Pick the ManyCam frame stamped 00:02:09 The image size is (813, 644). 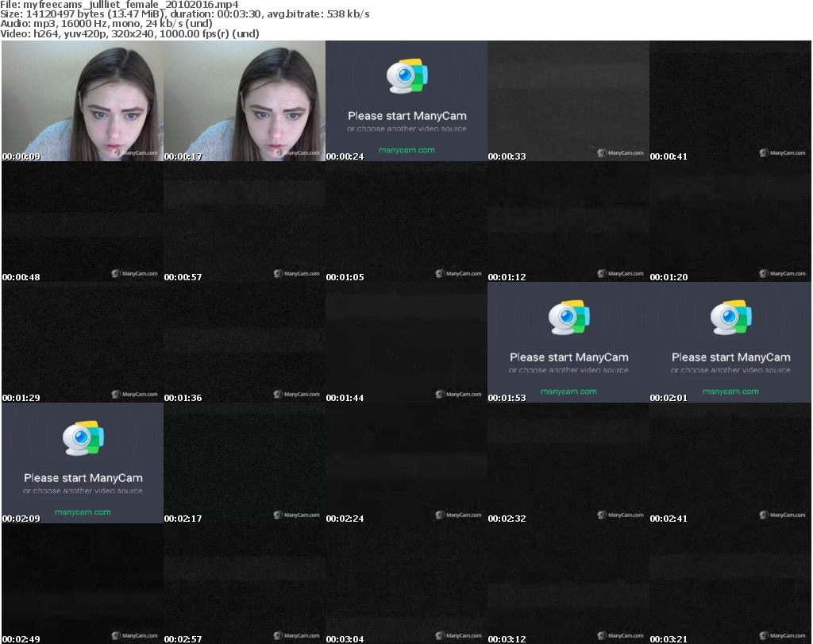point(83,463)
